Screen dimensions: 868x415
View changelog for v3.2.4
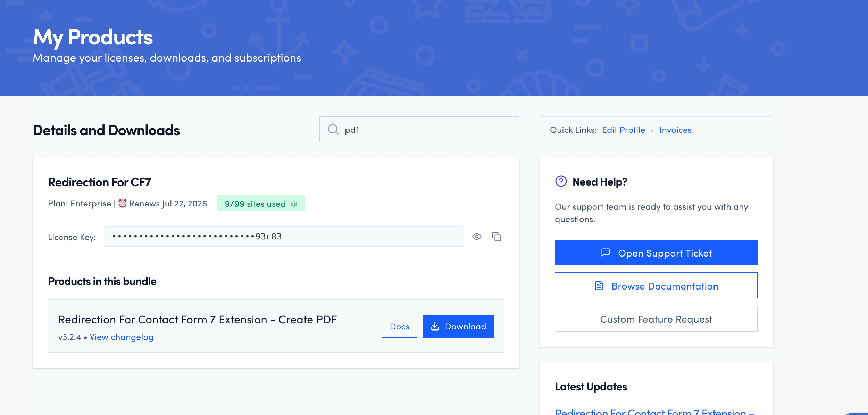(122, 337)
